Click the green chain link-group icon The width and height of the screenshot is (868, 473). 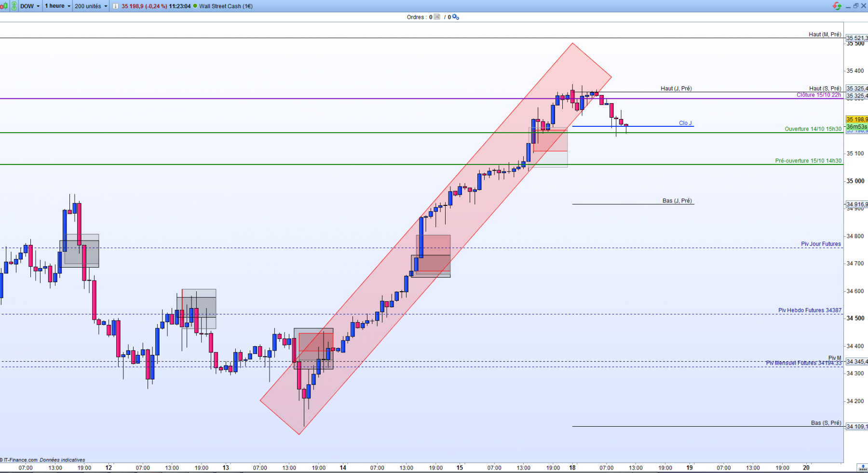click(x=14, y=6)
